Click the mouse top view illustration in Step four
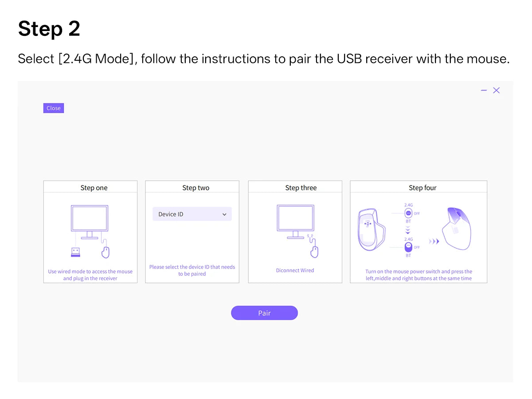This screenshot has height=399, width=532. pyautogui.click(x=456, y=229)
